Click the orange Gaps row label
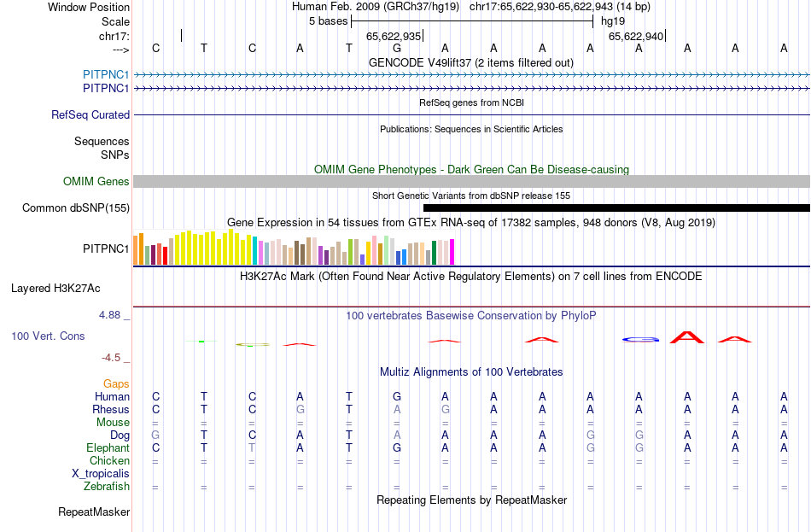The height and width of the screenshot is (532, 811). coord(116,384)
